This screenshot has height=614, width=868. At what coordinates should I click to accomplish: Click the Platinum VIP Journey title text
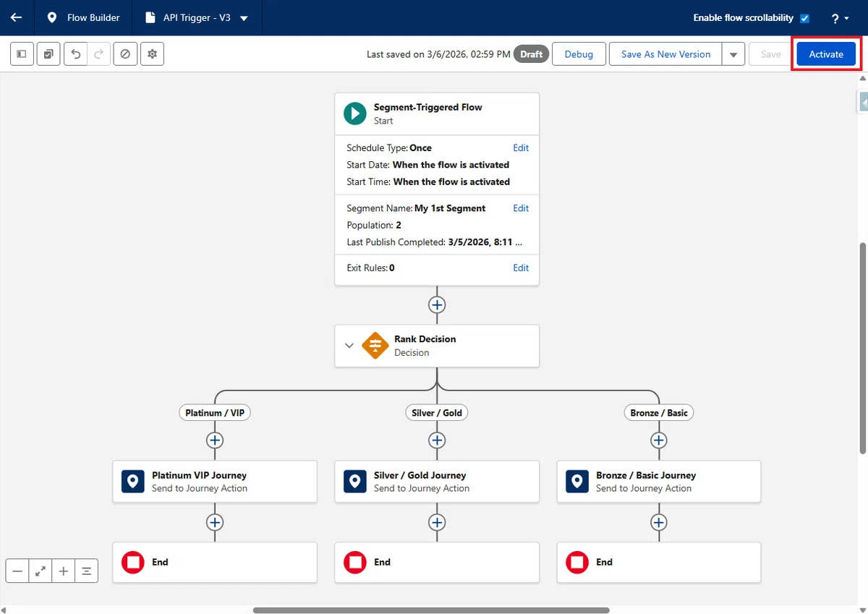(x=199, y=475)
